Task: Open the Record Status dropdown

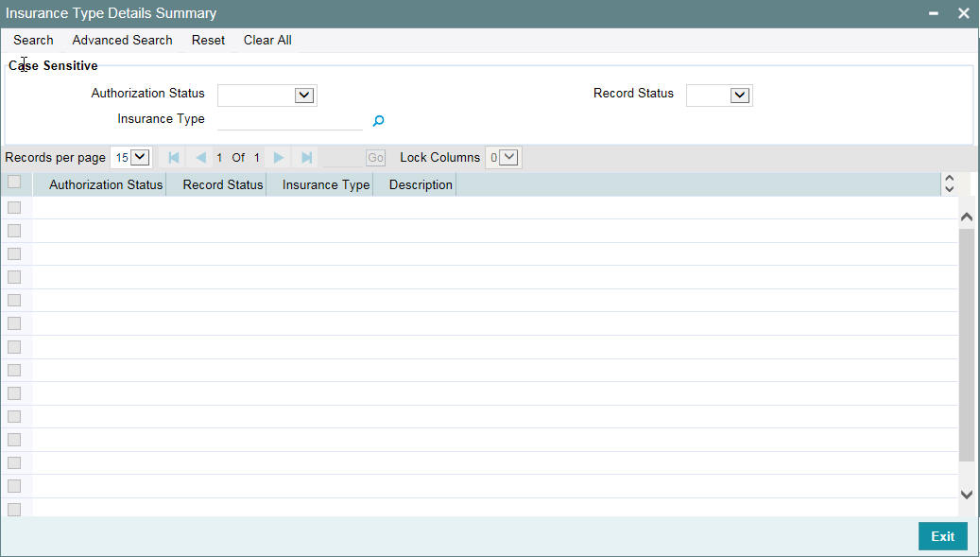Action: 719,95
